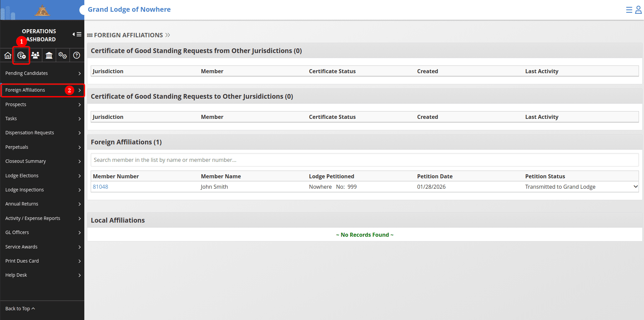The image size is (644, 320).
Task: Expand the GL Officers chevron
Action: [80, 233]
